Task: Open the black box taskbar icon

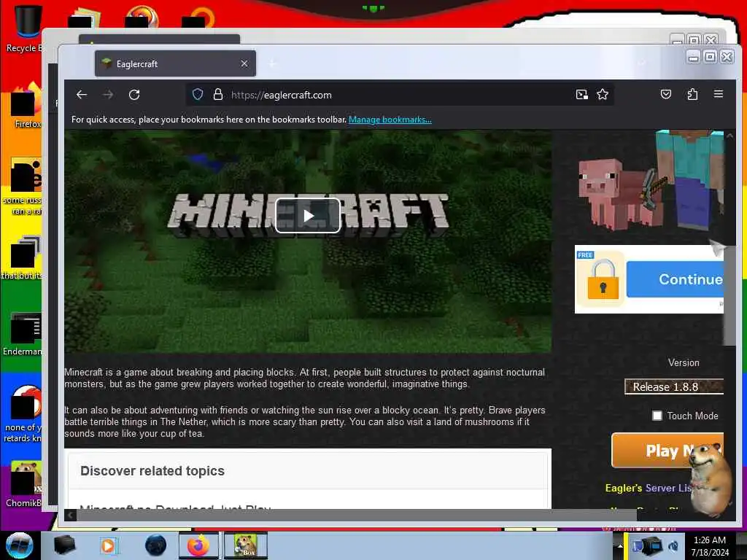Action: [x=64, y=545]
